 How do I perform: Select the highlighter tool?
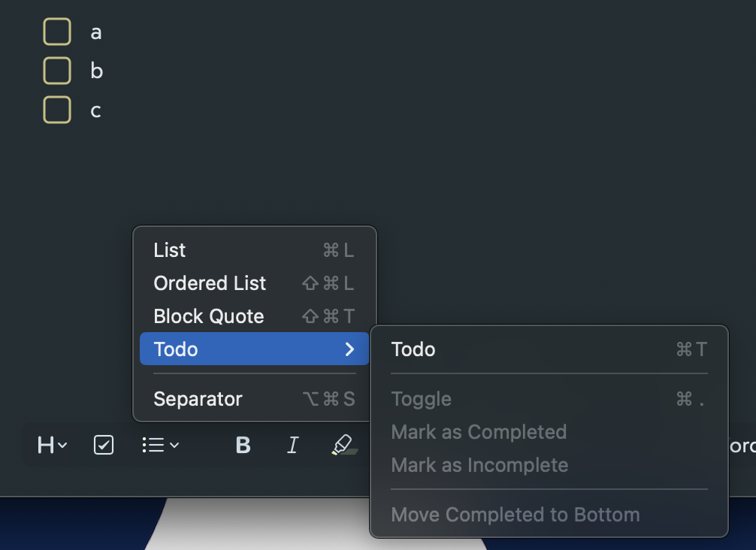point(343,445)
